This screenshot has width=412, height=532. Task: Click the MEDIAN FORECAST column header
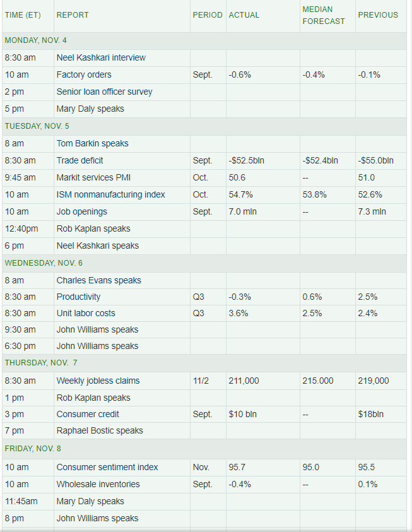(x=324, y=15)
